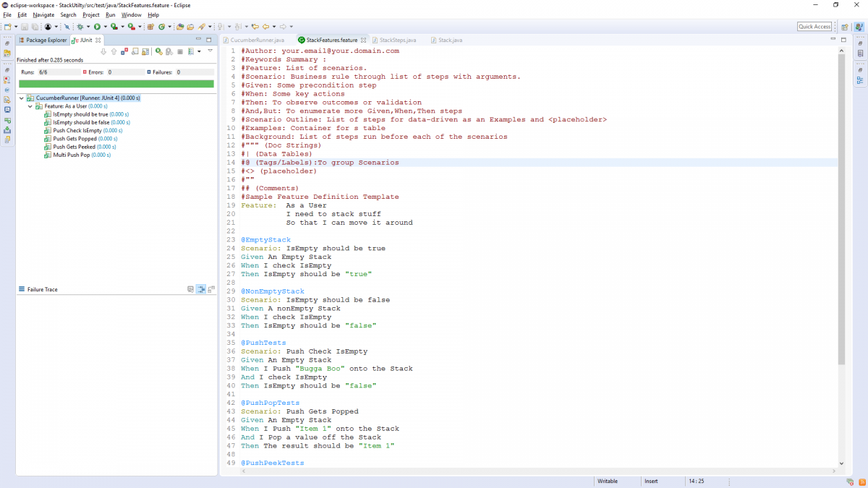Click the Java perspective icon

click(859, 26)
